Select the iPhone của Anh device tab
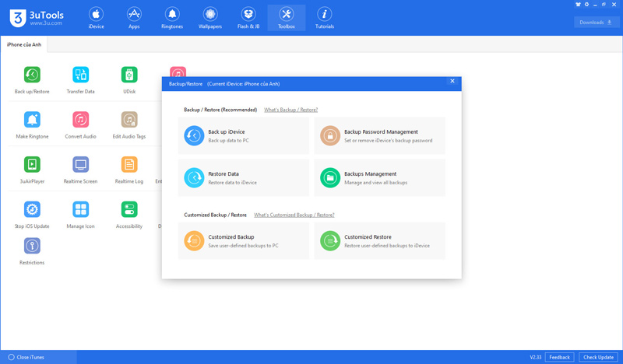Image resolution: width=623 pixels, height=364 pixels. click(24, 44)
